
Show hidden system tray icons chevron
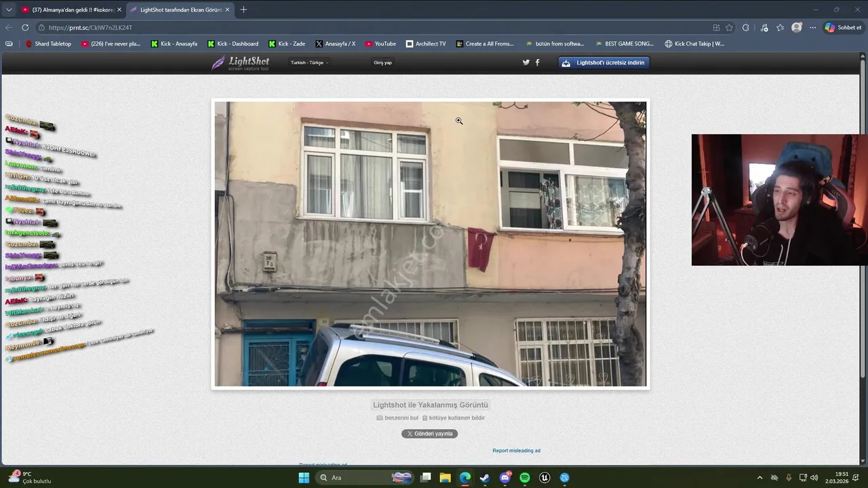coord(759,478)
